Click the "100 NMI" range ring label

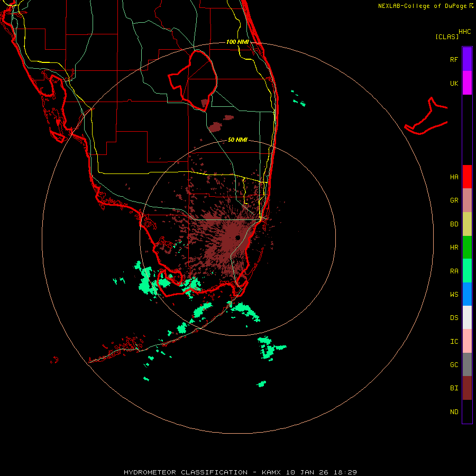point(237,42)
